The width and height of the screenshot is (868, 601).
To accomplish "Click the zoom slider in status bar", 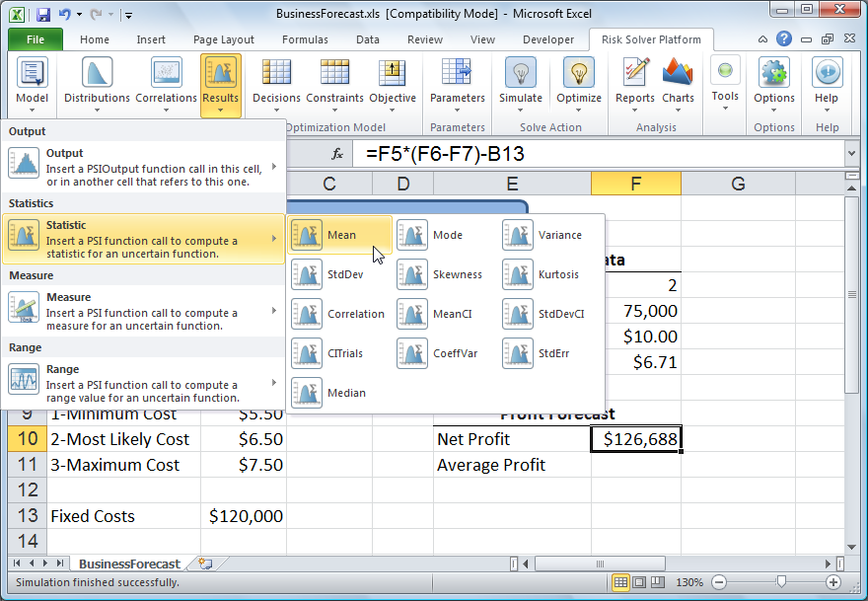I will tap(781, 582).
